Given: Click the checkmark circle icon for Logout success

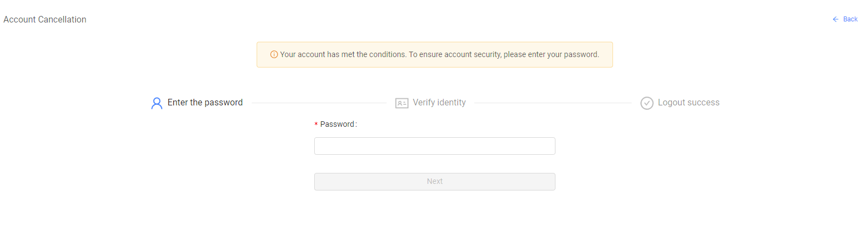Looking at the screenshot, I should click(647, 103).
